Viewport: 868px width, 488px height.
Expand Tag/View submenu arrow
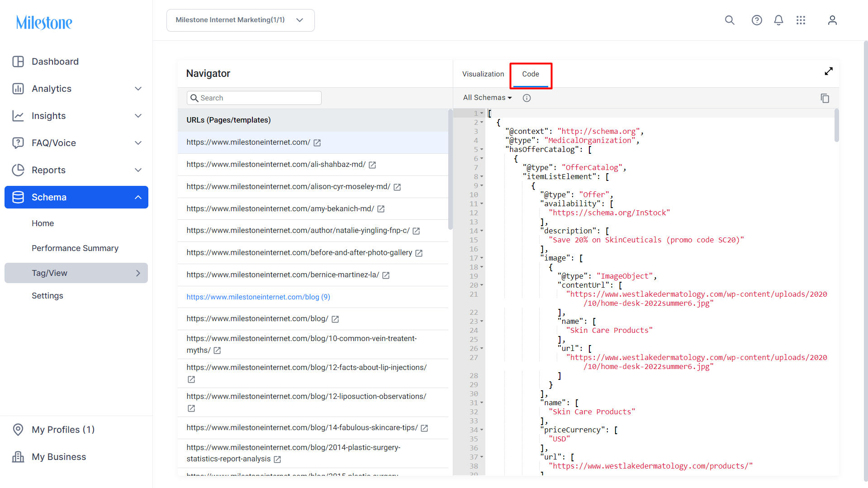pos(138,273)
